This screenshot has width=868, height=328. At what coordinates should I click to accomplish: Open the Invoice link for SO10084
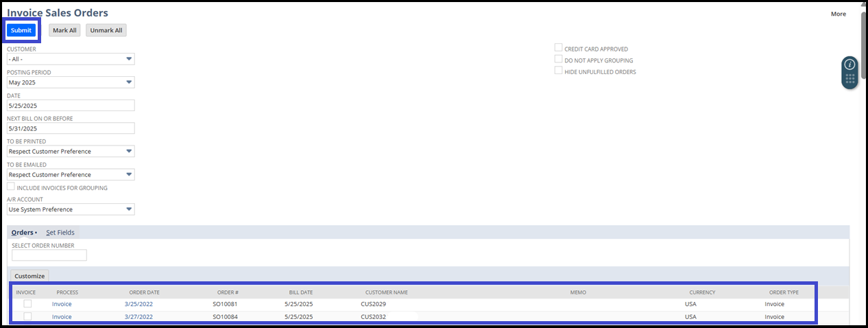pyautogui.click(x=62, y=317)
